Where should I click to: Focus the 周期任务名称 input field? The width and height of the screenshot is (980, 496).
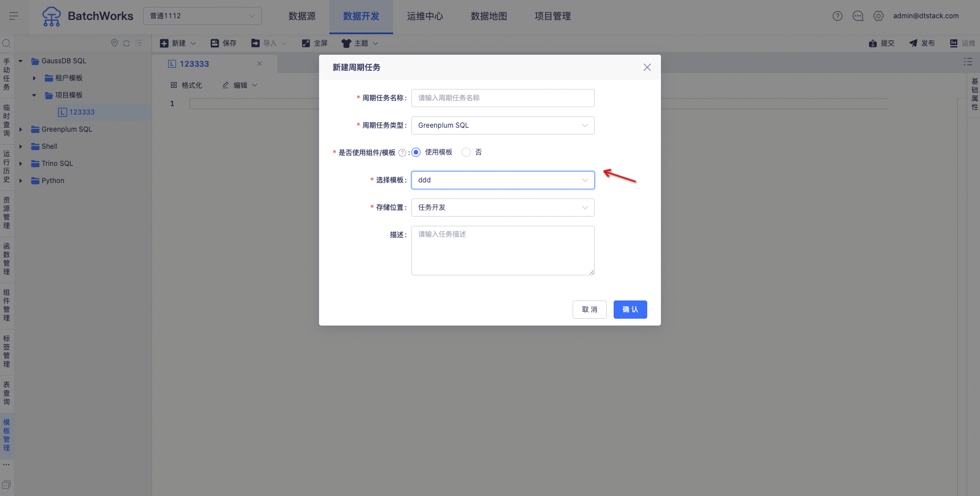click(503, 98)
